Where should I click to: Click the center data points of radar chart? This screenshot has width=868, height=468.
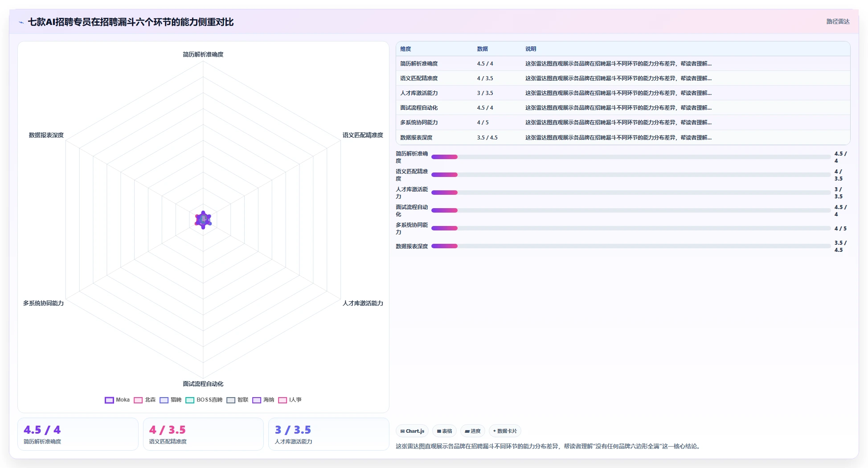click(203, 220)
